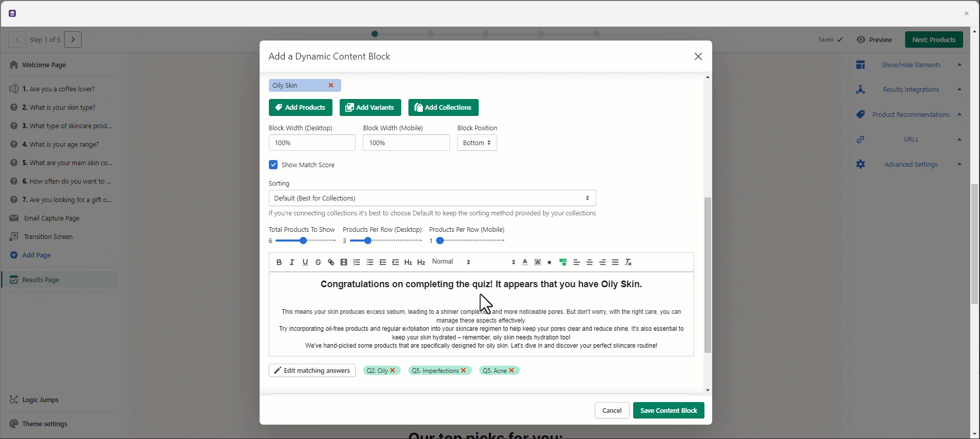Click the Block Width (Desktop) input
Screen dimensions: 980x439
312,143
